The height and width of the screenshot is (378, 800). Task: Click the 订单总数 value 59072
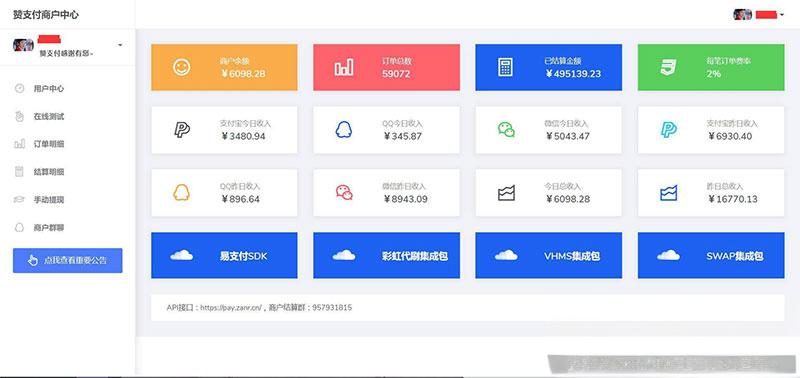(x=396, y=73)
